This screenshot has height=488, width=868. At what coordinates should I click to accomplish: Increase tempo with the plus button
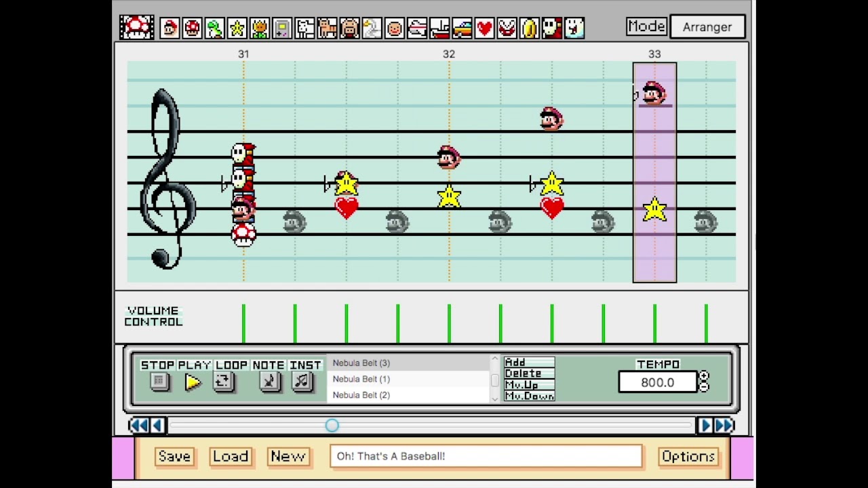click(x=704, y=376)
